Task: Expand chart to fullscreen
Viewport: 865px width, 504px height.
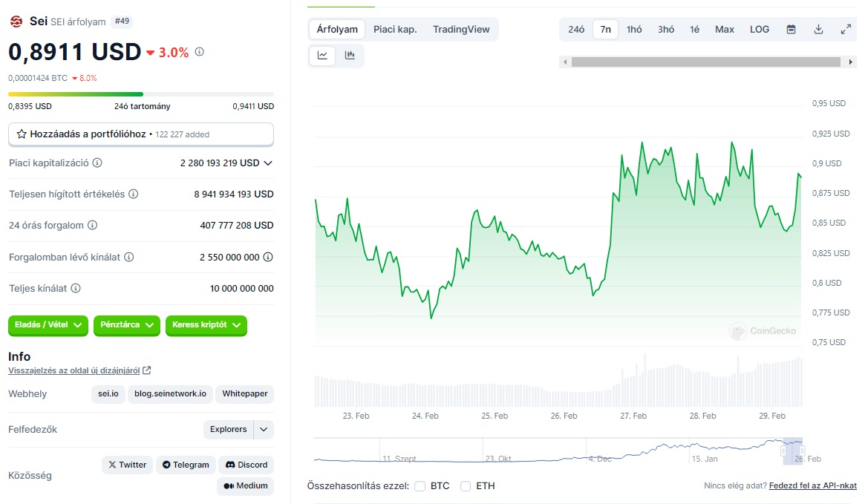Action: pyautogui.click(x=846, y=29)
